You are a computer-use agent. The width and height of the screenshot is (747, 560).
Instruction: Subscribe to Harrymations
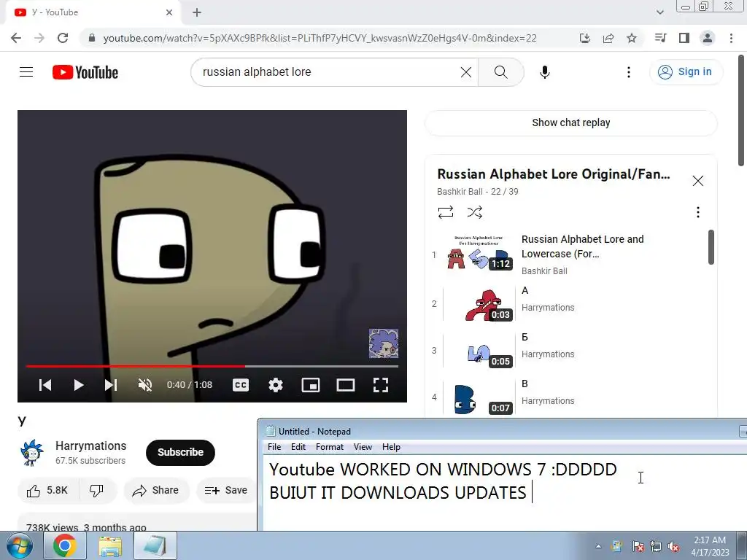point(180,452)
